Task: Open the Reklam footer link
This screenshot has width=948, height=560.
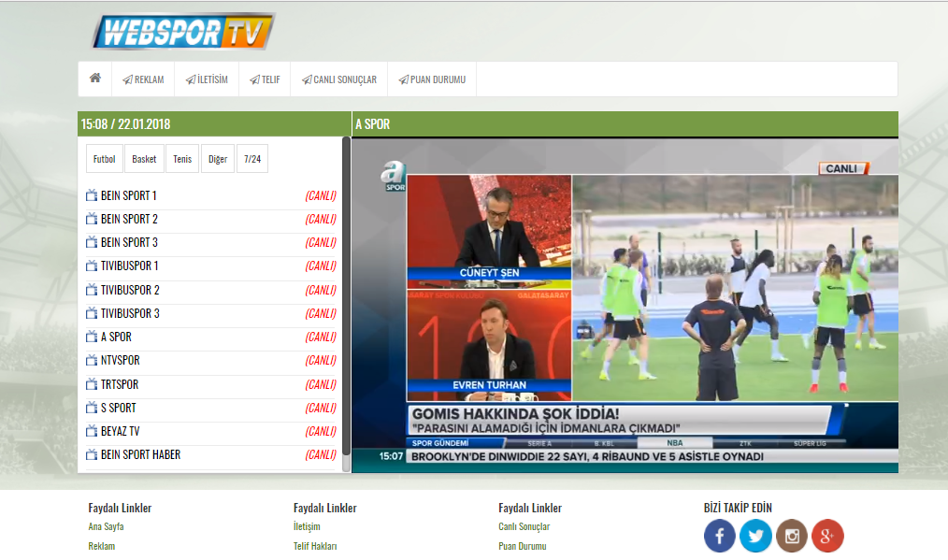Action: click(102, 546)
